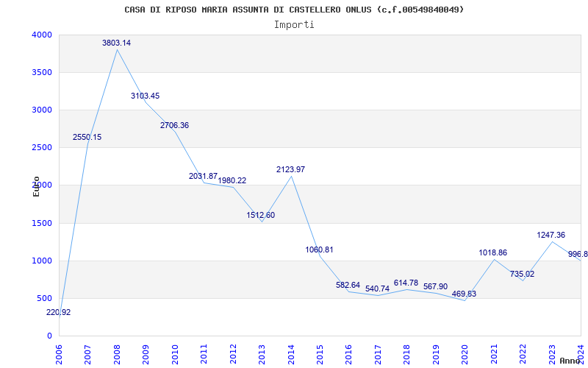
Task: Click the x-axis year 2018
Action: (x=407, y=355)
